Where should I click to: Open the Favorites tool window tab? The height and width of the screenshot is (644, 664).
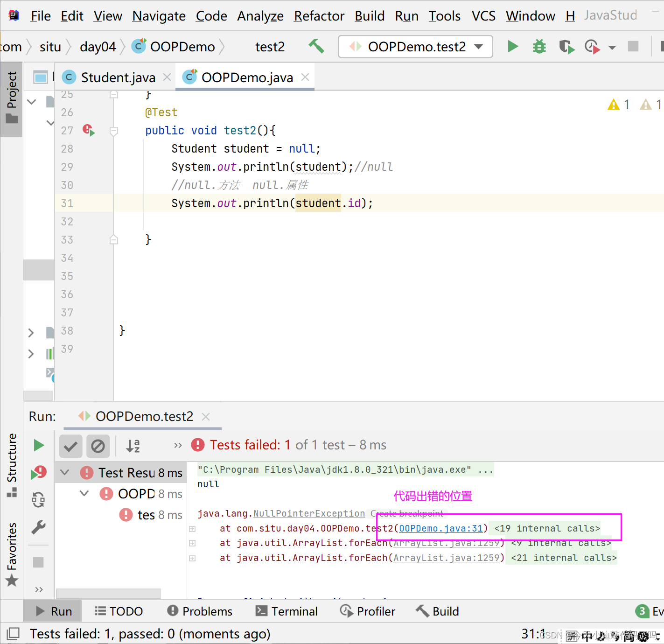[12, 555]
